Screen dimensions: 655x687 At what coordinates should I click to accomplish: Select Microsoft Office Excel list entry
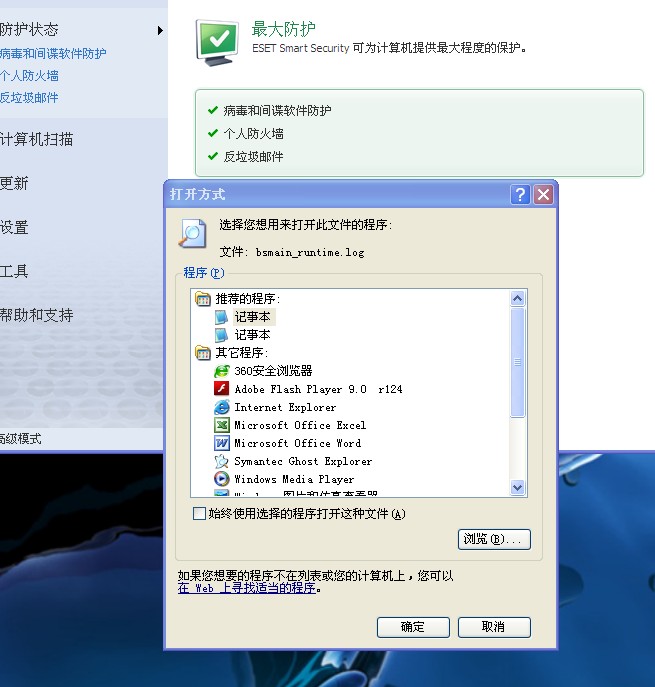[x=300, y=425]
